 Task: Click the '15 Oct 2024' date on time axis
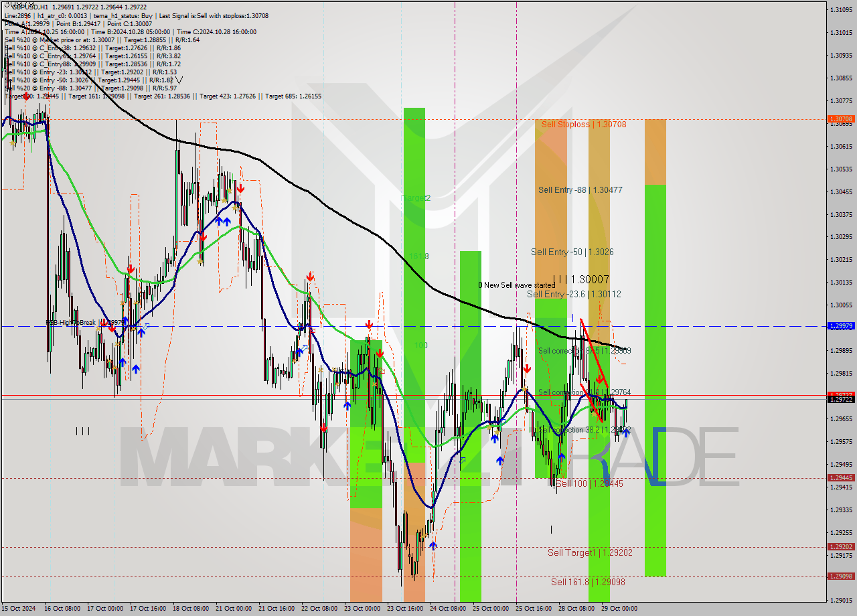pos(19,609)
